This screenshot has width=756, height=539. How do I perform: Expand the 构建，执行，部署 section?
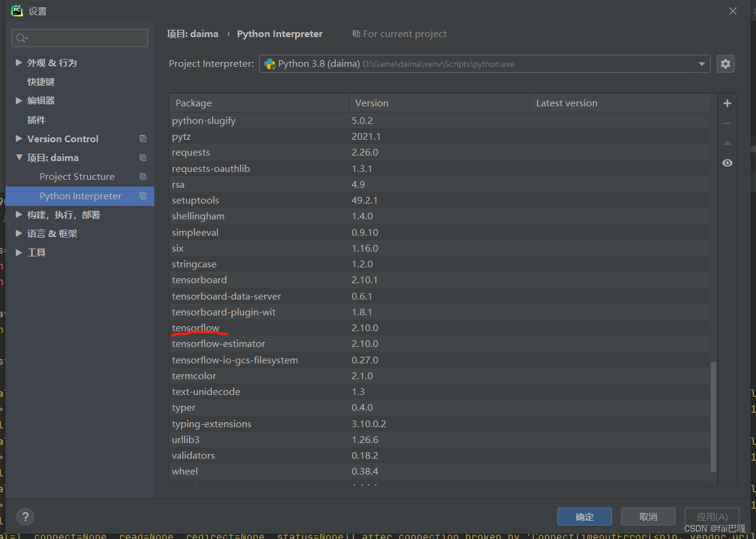[x=19, y=215]
